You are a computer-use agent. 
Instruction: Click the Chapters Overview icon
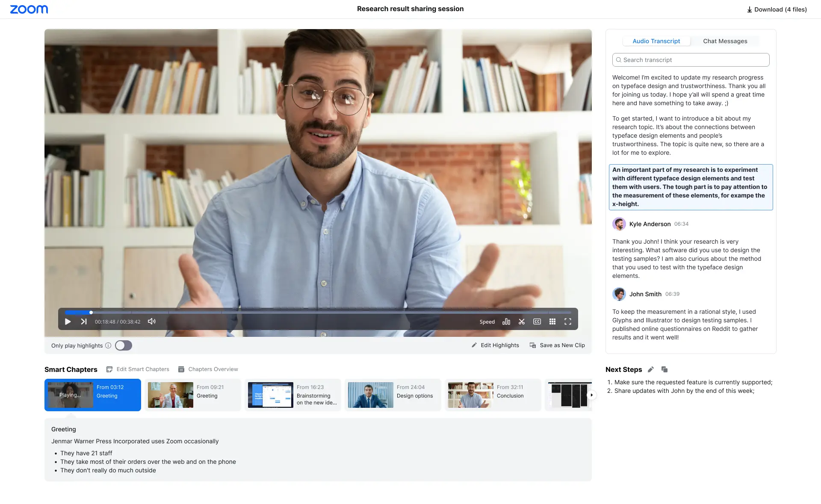[x=181, y=369]
